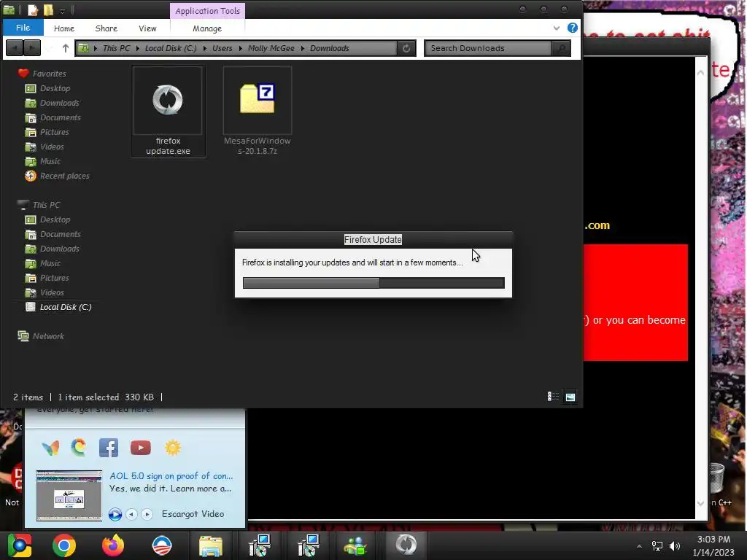Switch to details view in status bar
Image resolution: width=747 pixels, height=560 pixels.
[x=553, y=397]
